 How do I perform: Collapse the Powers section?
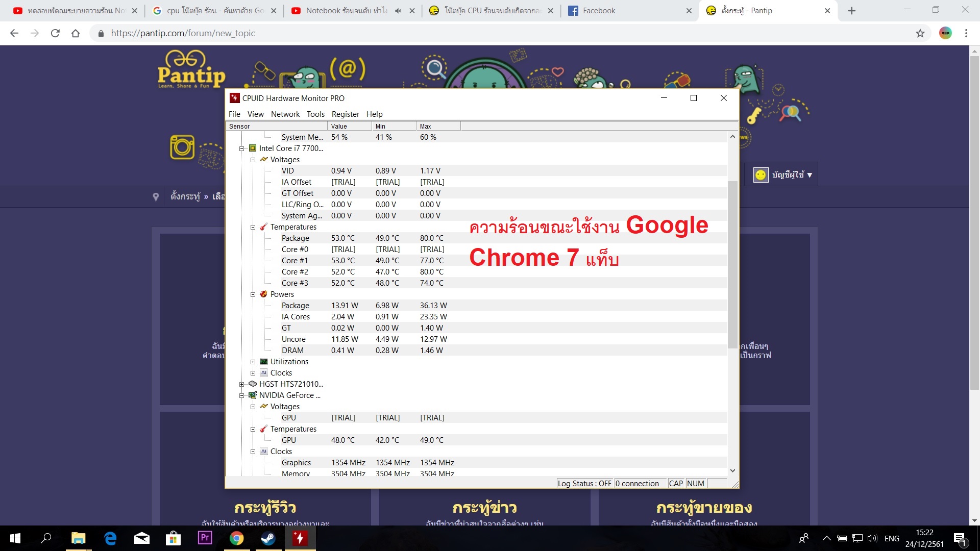point(253,294)
